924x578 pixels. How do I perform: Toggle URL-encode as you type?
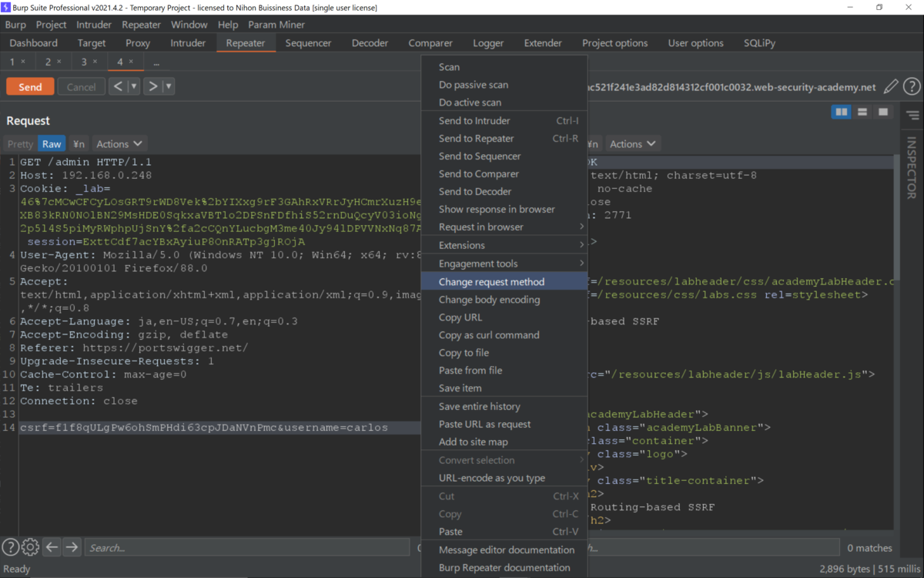(x=491, y=478)
